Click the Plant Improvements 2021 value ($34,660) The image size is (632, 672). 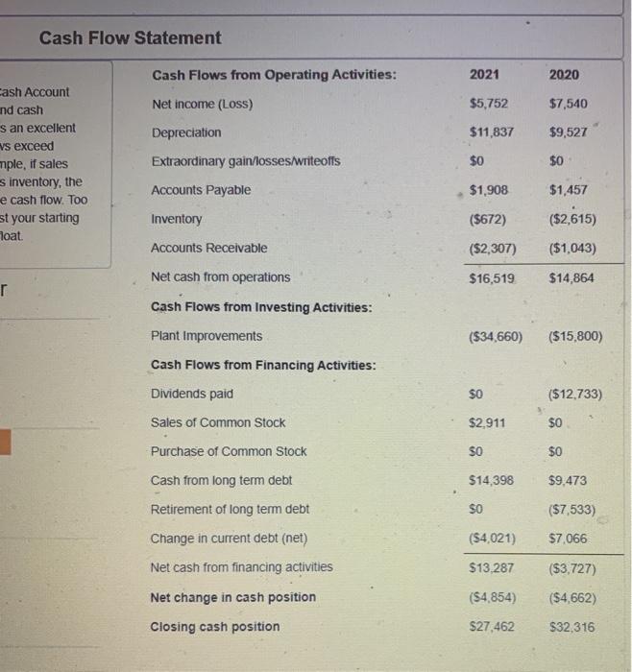(496, 337)
